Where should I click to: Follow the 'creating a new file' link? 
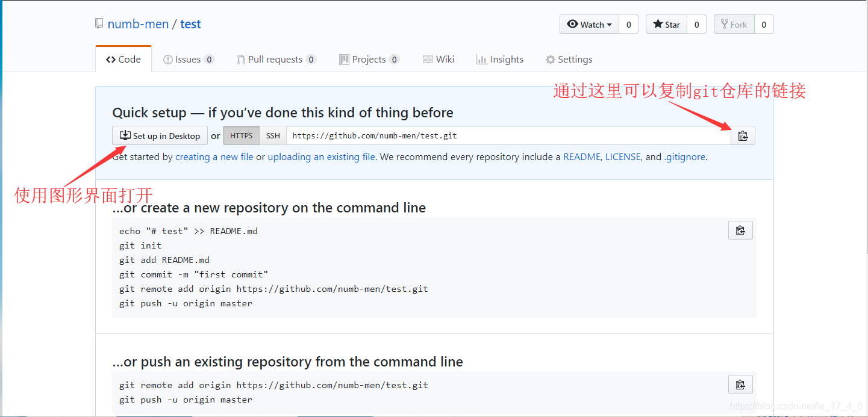pyautogui.click(x=214, y=157)
